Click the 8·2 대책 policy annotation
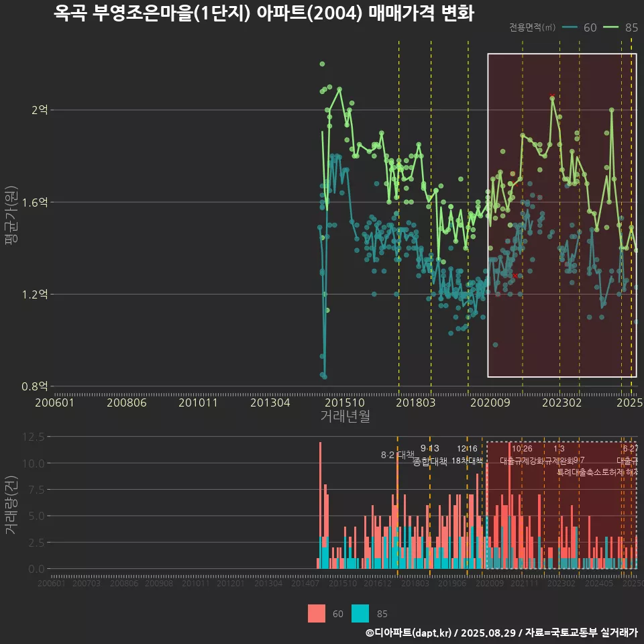Viewport: 644px width, 644px height. coord(398,455)
